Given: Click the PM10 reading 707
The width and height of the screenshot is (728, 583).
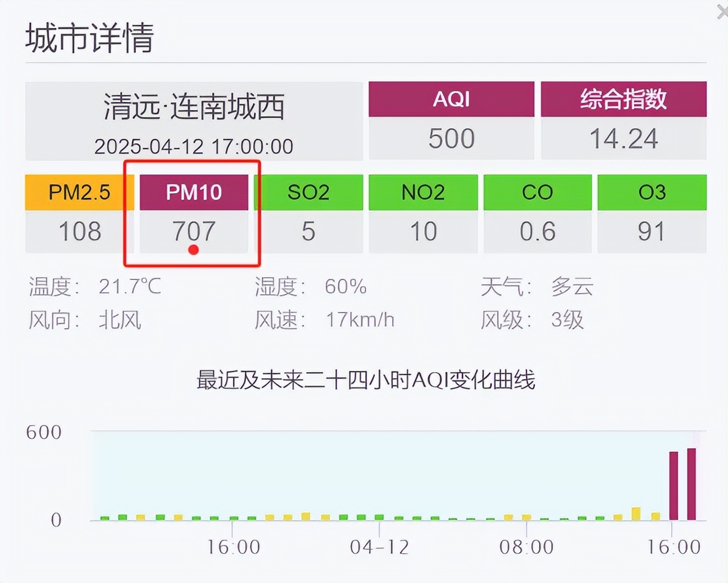Looking at the screenshot, I should tap(193, 231).
